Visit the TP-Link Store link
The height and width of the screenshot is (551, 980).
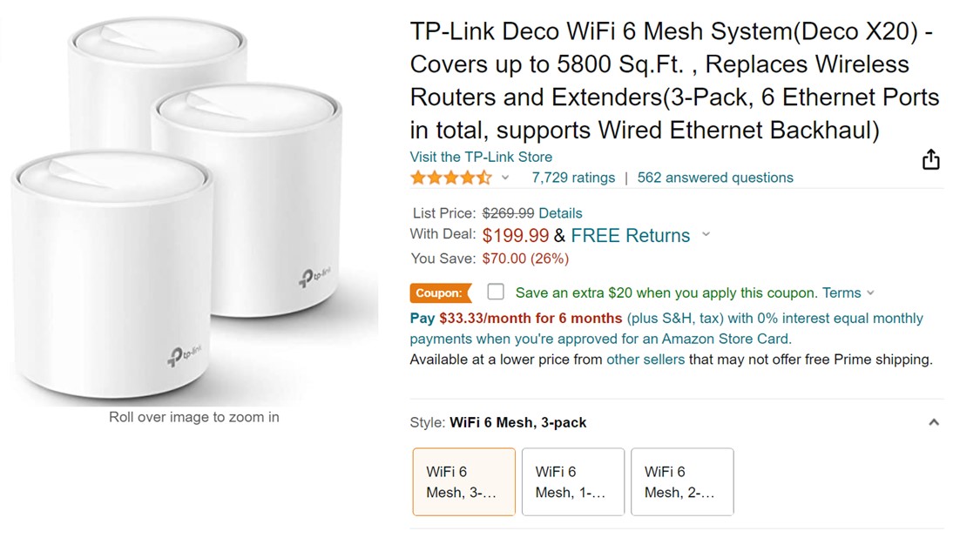481,157
